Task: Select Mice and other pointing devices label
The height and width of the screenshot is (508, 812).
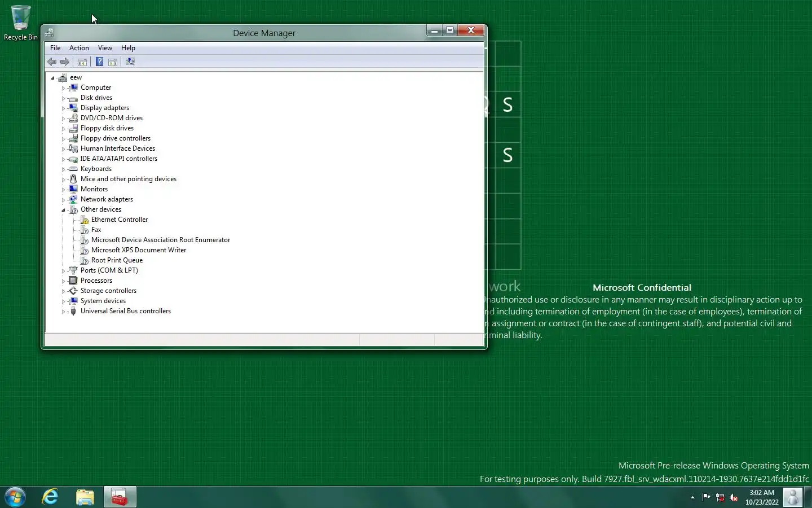Action: pyautogui.click(x=129, y=179)
